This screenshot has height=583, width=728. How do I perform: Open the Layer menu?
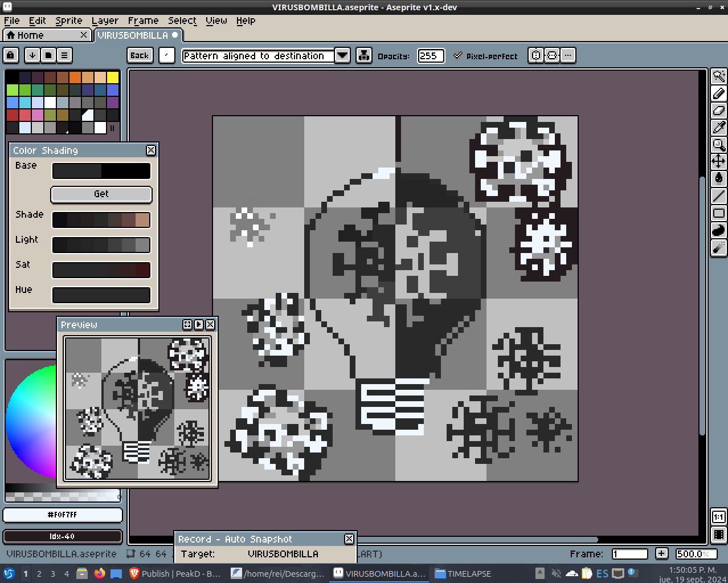tap(105, 21)
